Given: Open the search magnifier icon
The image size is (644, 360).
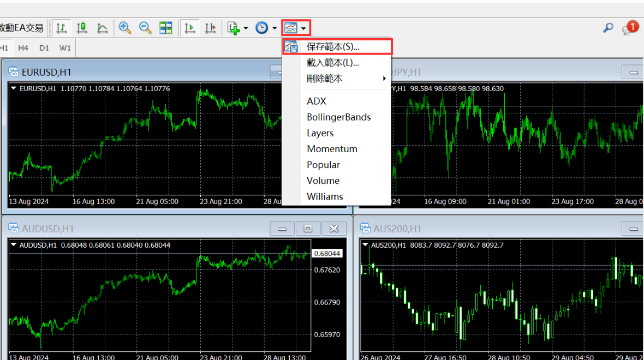Looking at the screenshot, I should pyautogui.click(x=608, y=28).
